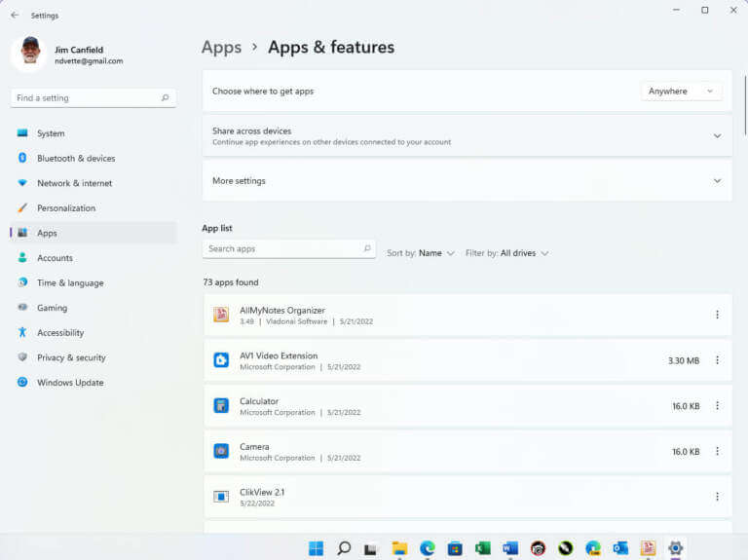
Task: Open the Anywhere dropdown for app sources
Action: (681, 92)
